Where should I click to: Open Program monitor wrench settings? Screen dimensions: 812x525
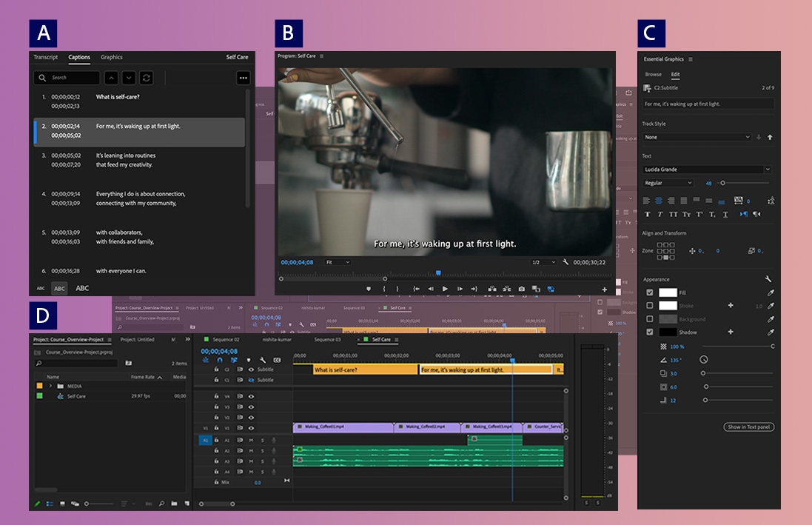(x=566, y=262)
